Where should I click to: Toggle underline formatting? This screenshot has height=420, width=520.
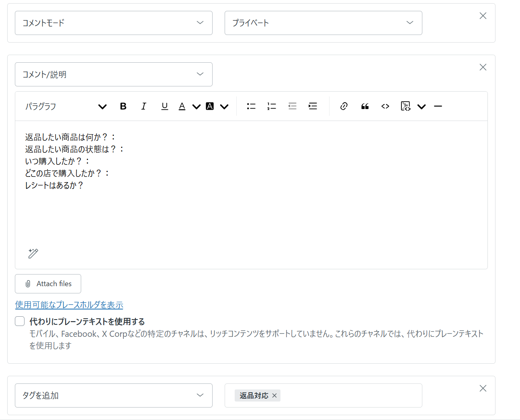[164, 106]
